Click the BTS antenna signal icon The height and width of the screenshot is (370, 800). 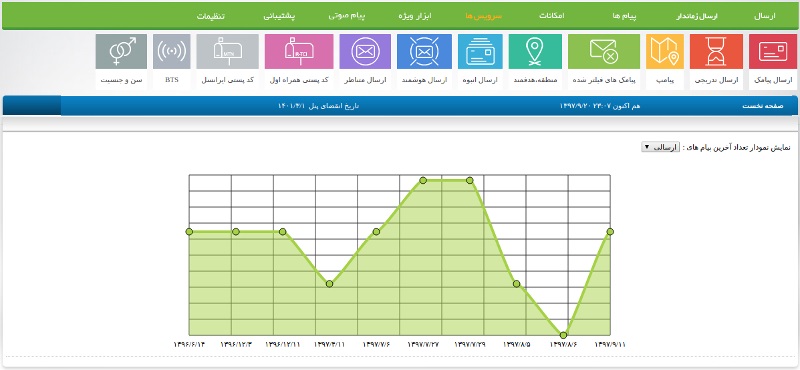click(x=171, y=52)
